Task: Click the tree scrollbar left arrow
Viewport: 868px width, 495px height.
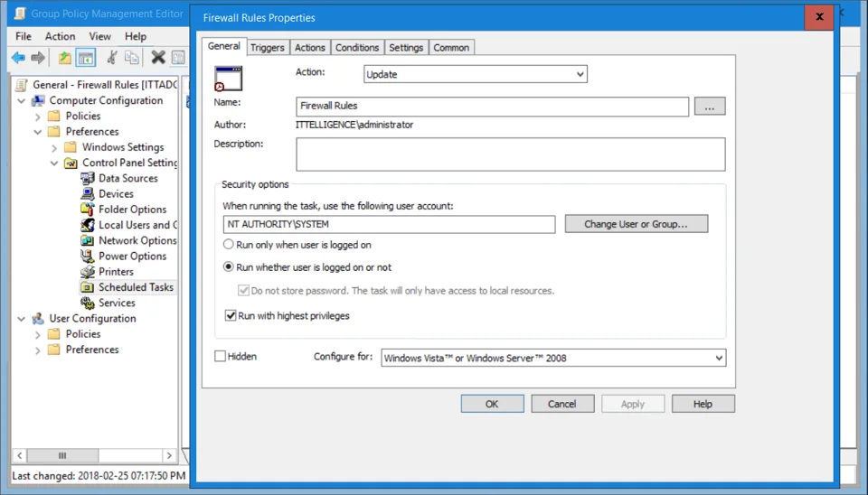Action: tap(19, 456)
